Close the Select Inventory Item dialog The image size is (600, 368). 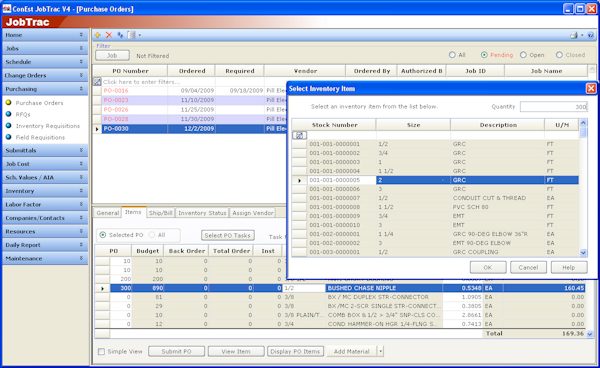591,89
